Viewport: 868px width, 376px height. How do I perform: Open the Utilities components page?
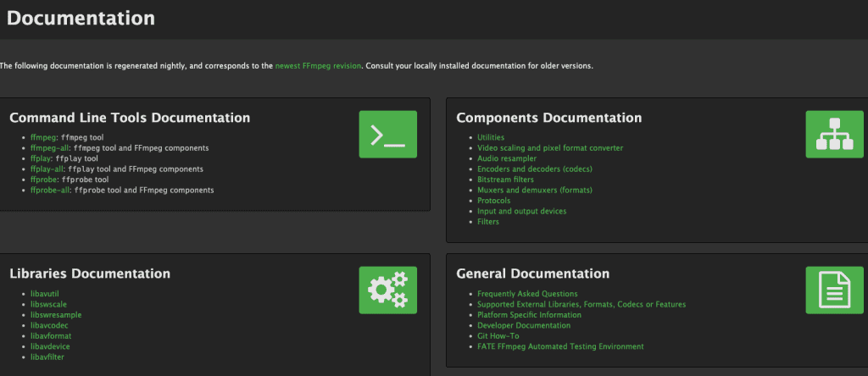pos(491,137)
